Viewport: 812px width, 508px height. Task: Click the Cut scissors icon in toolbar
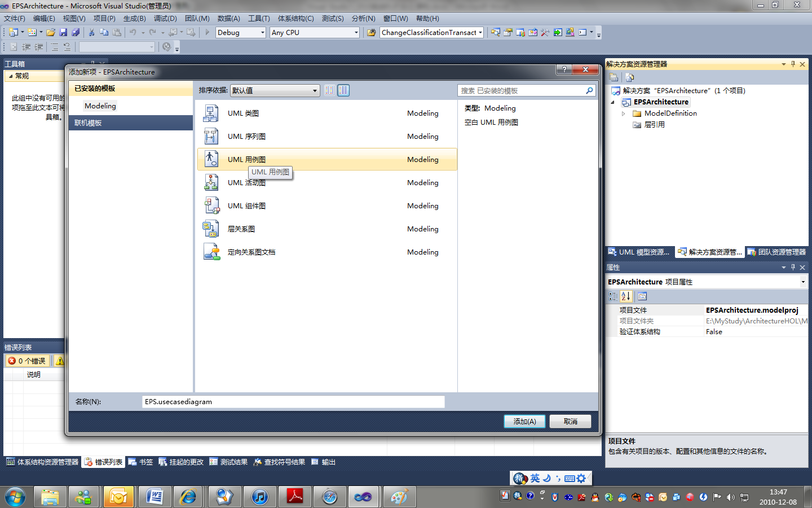coord(91,33)
